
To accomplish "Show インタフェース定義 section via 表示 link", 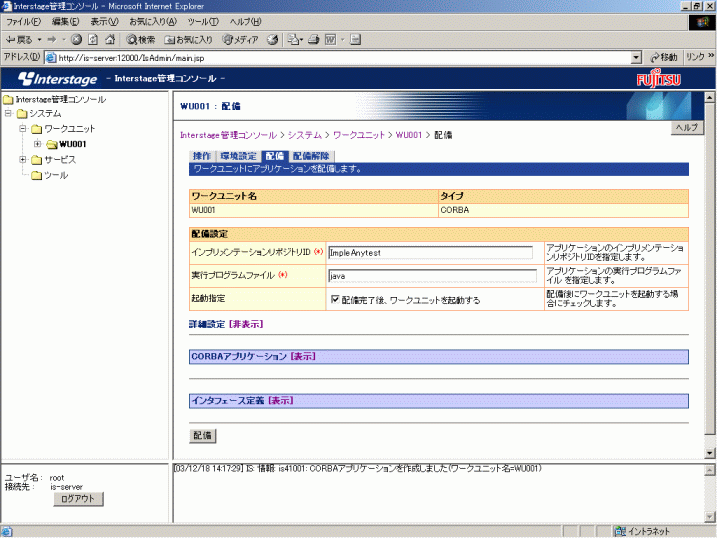I will (281, 400).
